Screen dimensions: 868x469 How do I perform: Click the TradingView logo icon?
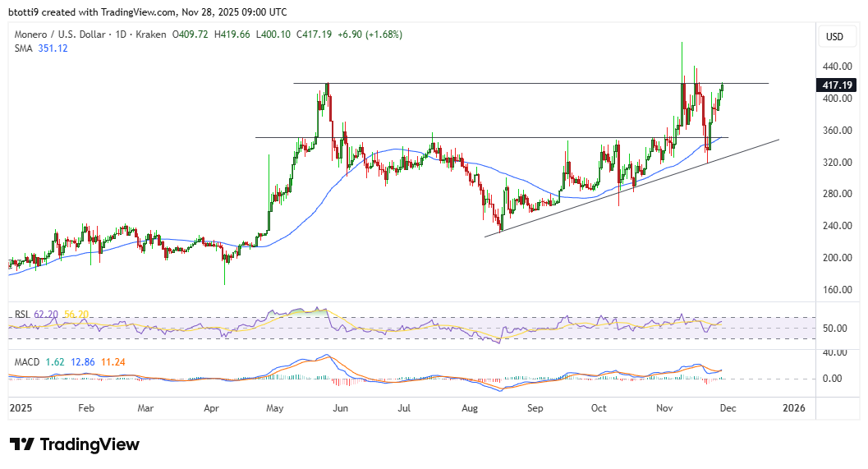(22, 444)
